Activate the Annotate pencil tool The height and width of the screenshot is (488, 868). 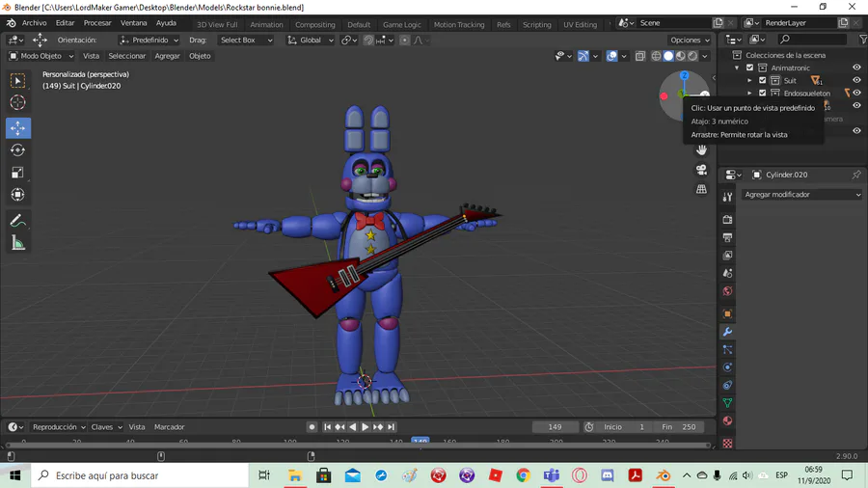point(17,221)
